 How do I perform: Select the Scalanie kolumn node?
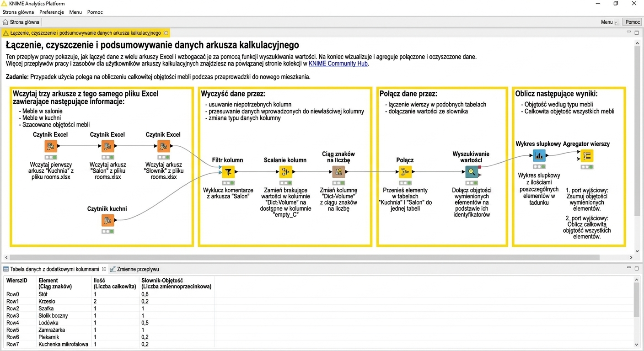click(285, 172)
